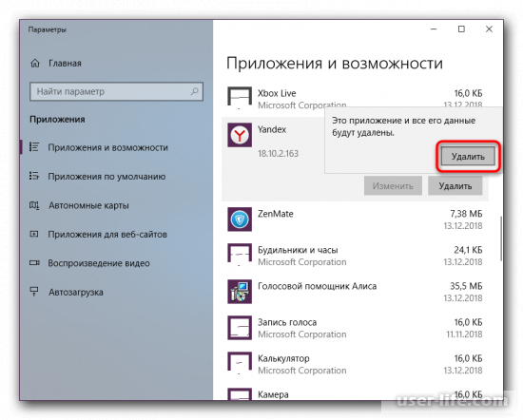Click the apps list vertical scrollbar
The width and height of the screenshot is (523, 420).
pyautogui.click(x=501, y=239)
